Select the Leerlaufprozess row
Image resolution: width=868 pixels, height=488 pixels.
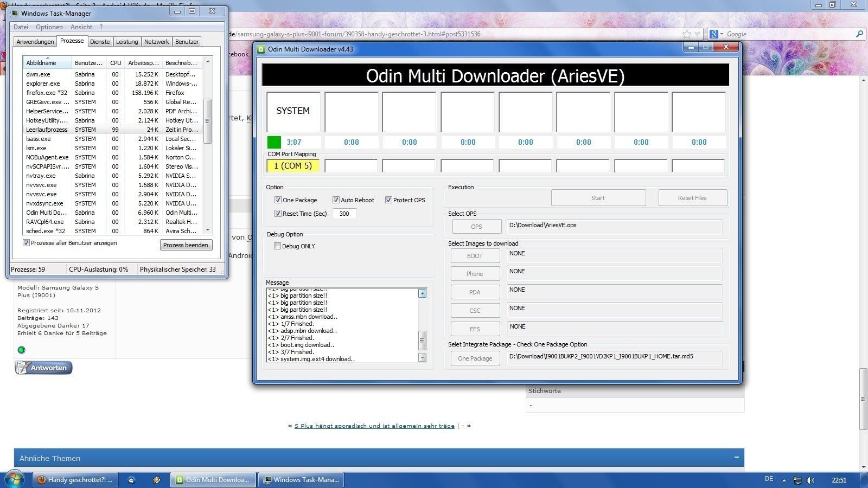click(x=113, y=130)
